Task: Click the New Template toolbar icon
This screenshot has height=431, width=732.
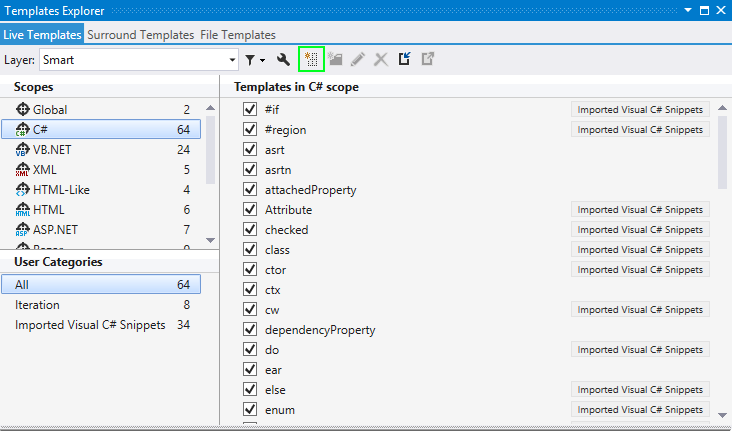Action: coord(311,60)
